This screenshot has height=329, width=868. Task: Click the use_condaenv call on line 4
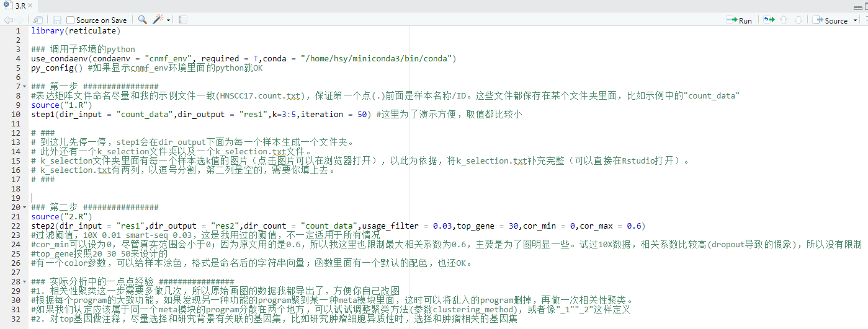click(x=244, y=58)
